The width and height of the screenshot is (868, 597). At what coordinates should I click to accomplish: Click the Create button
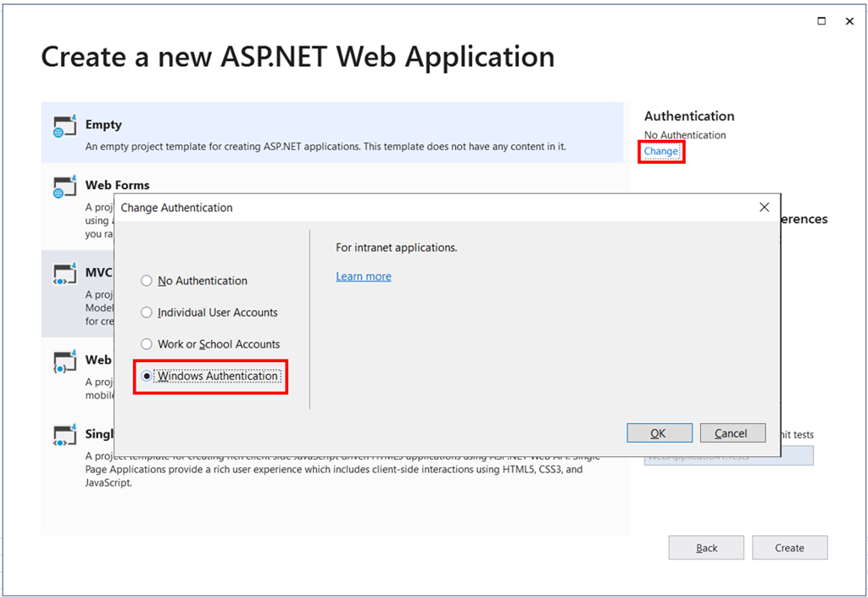(789, 548)
